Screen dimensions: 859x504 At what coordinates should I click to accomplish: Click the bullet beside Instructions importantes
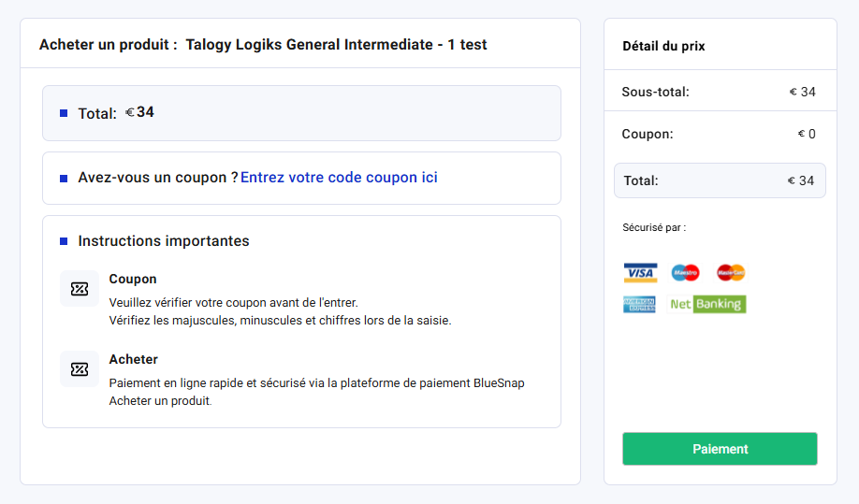pos(64,241)
